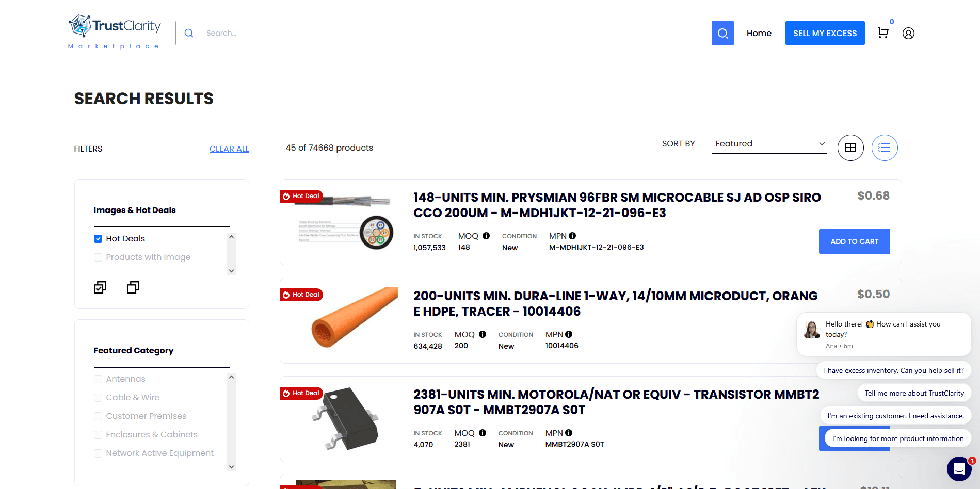The height and width of the screenshot is (489, 980).
Task: Open the shopping cart
Action: click(x=883, y=33)
